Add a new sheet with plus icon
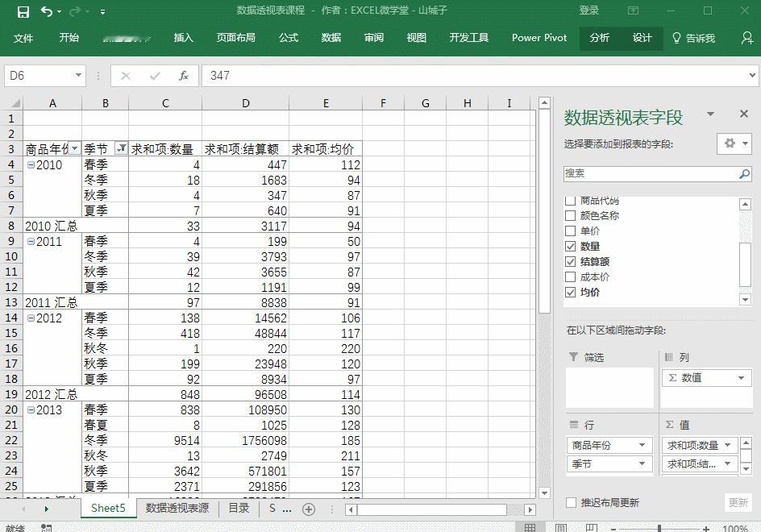 click(x=309, y=509)
